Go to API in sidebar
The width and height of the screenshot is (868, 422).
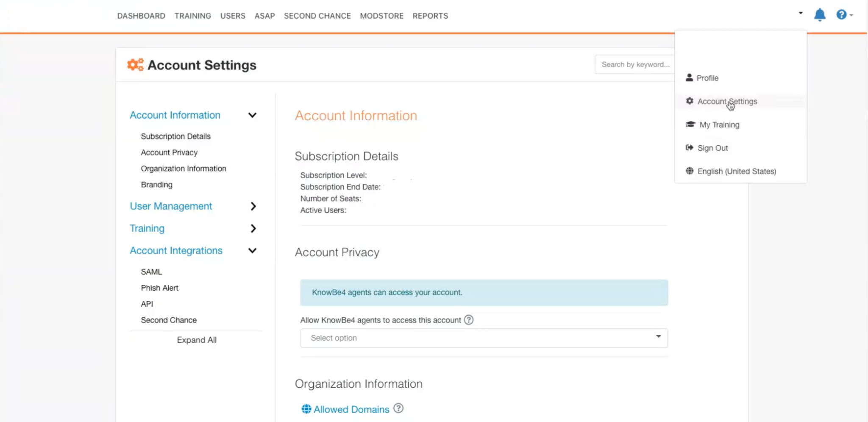pos(147,304)
